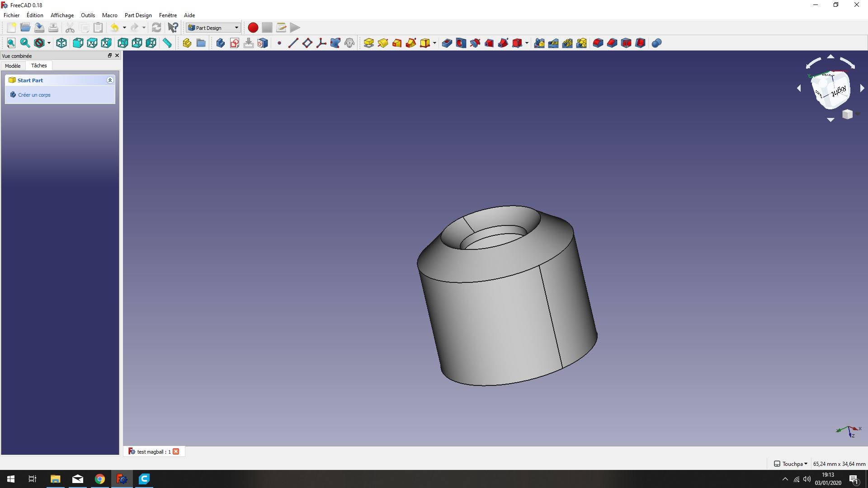Click the Fillet tool icon
This screenshot has width=868, height=488.
coord(598,43)
